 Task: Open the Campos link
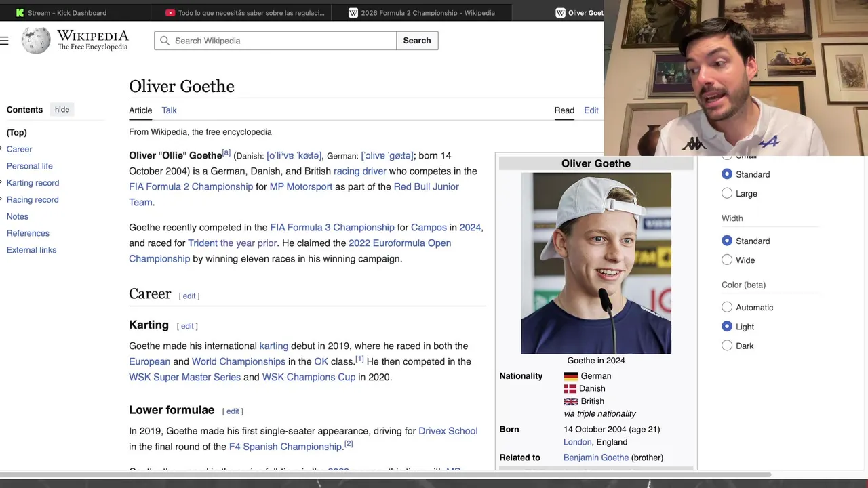click(429, 228)
